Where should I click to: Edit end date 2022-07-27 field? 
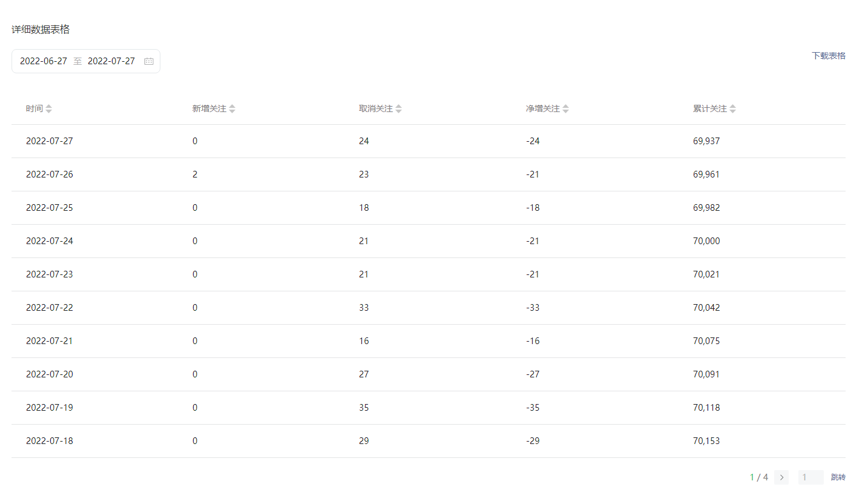tap(111, 61)
